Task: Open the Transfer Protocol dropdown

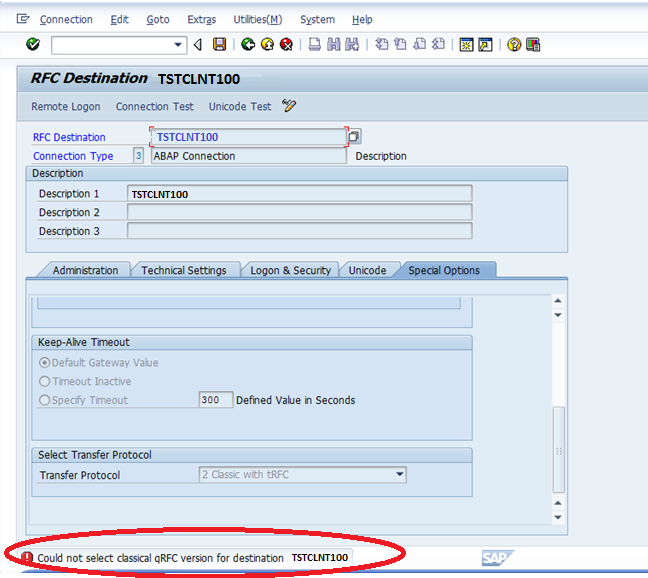Action: click(x=400, y=474)
